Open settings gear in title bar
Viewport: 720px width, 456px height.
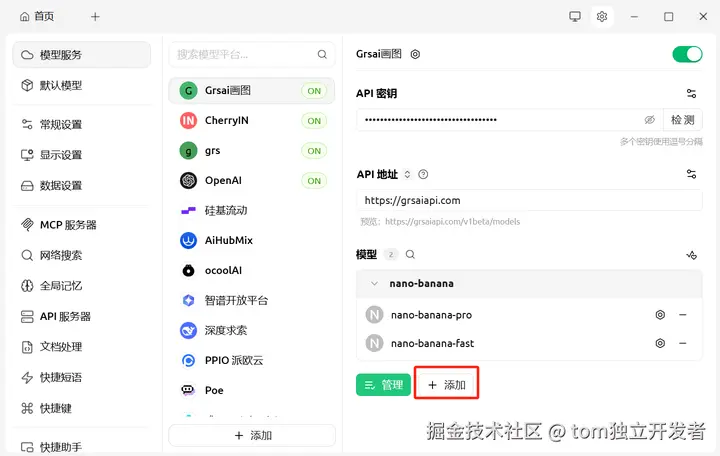click(x=602, y=17)
